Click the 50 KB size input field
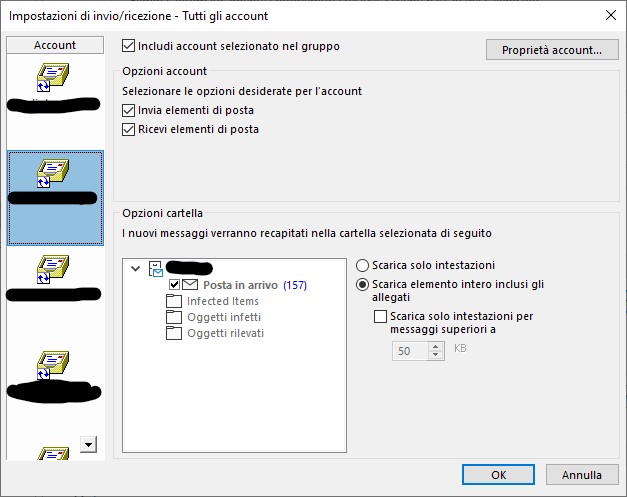The height and width of the screenshot is (497, 627). tap(410, 351)
